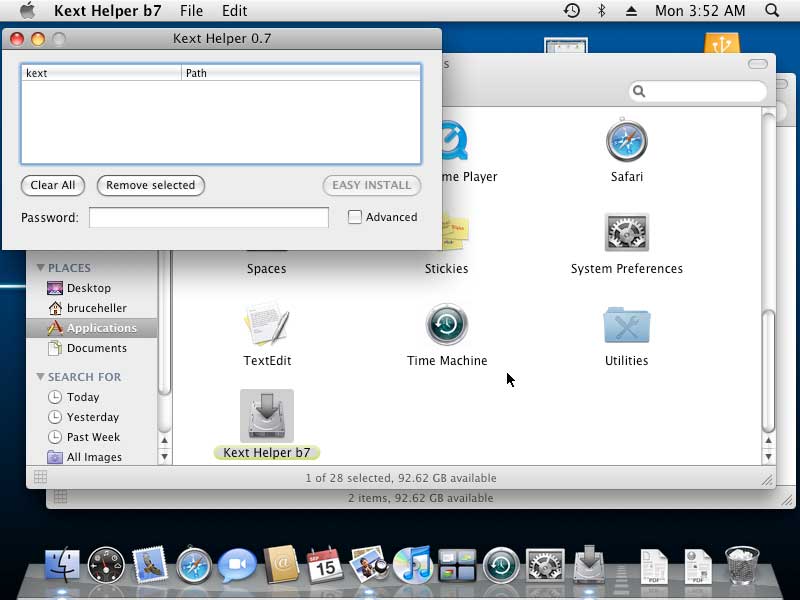
Task: Open Safari in the Applications folder window
Action: (627, 141)
